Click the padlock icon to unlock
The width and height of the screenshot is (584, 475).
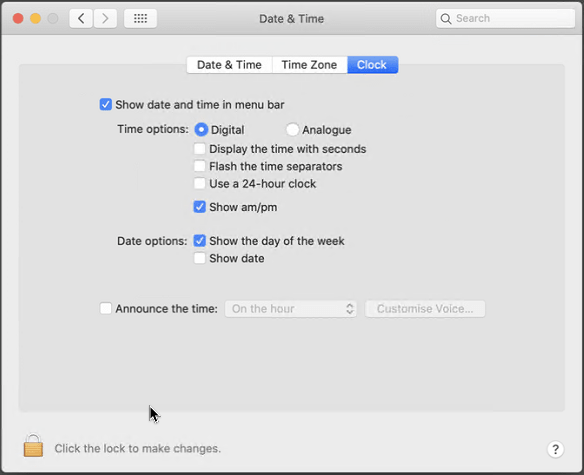tap(33, 445)
